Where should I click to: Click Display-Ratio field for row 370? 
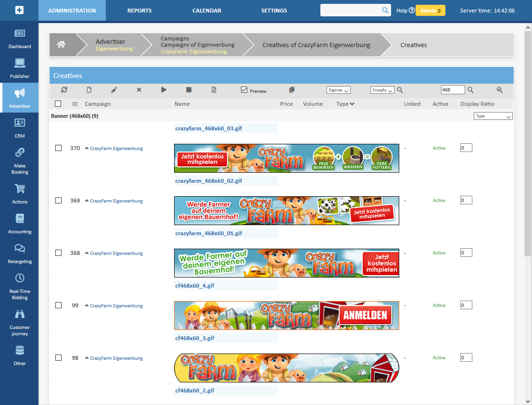coord(466,148)
